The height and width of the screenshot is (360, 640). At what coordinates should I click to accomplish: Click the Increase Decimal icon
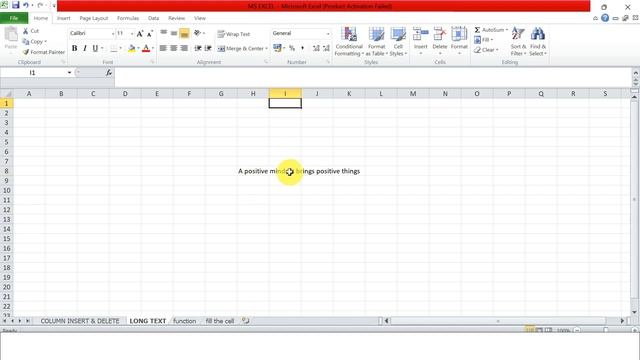tap(316, 48)
